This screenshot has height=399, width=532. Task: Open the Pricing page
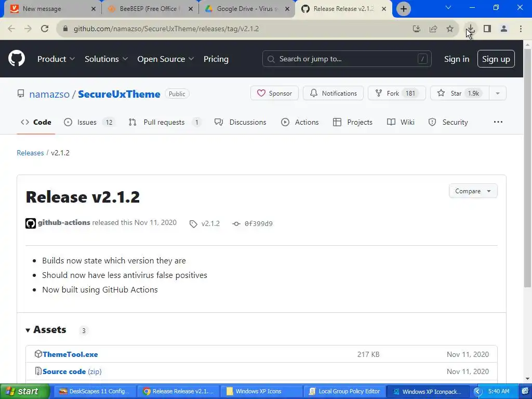point(216,59)
